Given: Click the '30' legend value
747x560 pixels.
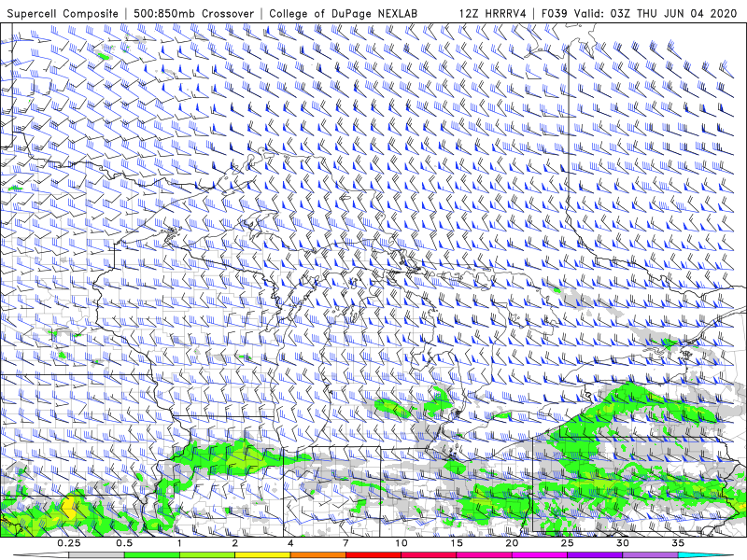Looking at the screenshot, I should point(623,543).
